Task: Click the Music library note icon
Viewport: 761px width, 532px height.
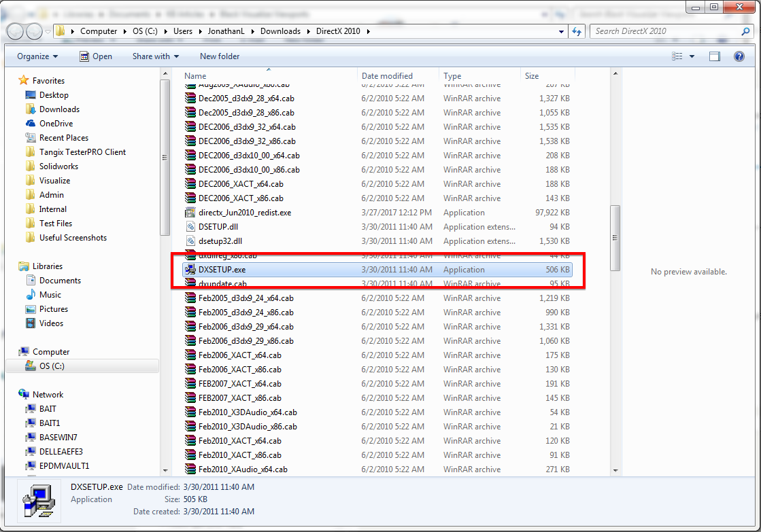Action: (x=31, y=294)
